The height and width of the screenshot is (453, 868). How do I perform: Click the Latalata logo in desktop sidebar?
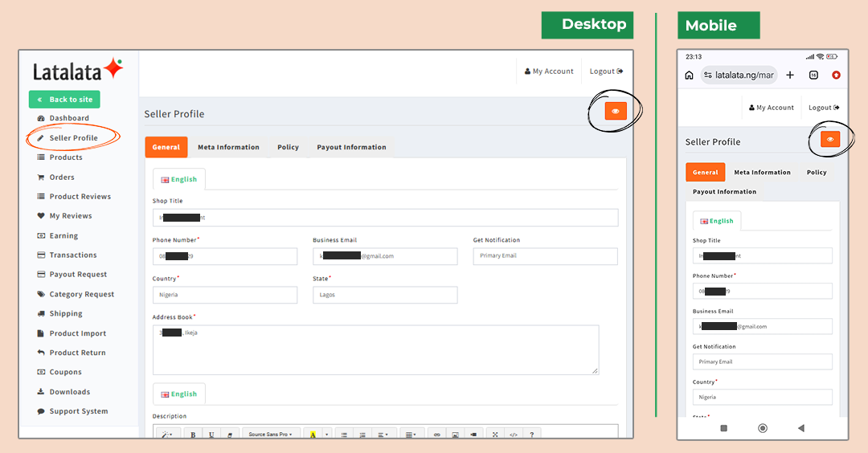point(77,70)
